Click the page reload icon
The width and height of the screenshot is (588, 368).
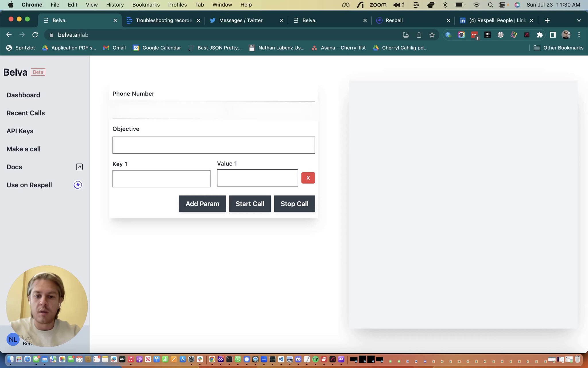(x=35, y=35)
